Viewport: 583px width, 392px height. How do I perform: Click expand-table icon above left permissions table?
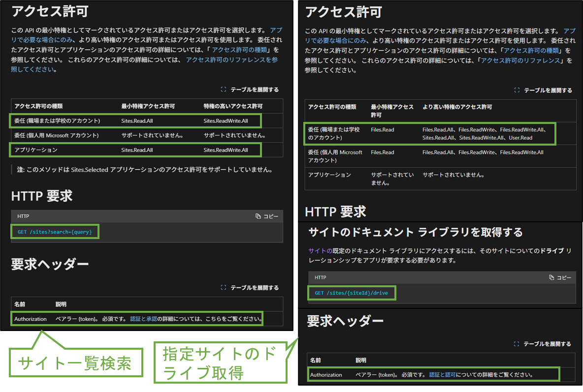[x=224, y=90]
